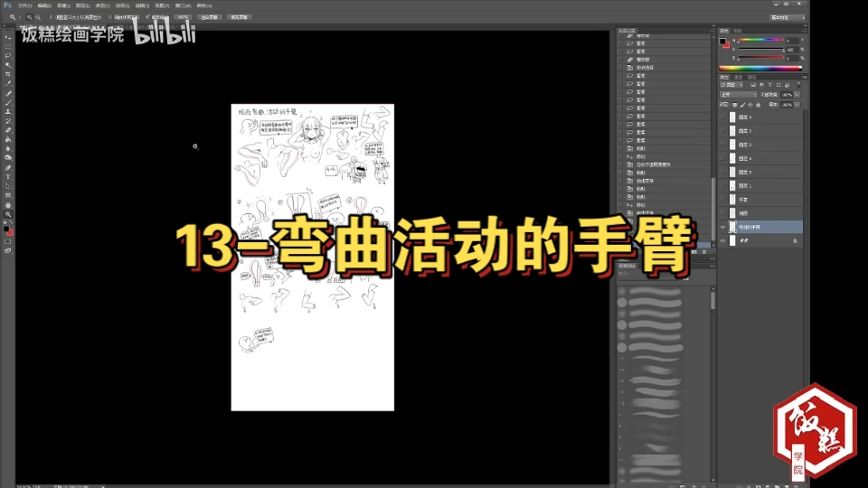Switch to the Channels tab beside Layers
Screen dimensions: 868x488
[x=739, y=77]
